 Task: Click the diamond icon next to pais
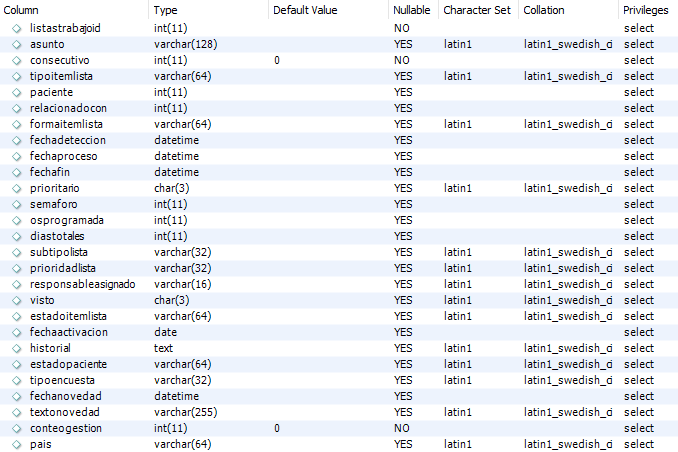pos(16,445)
